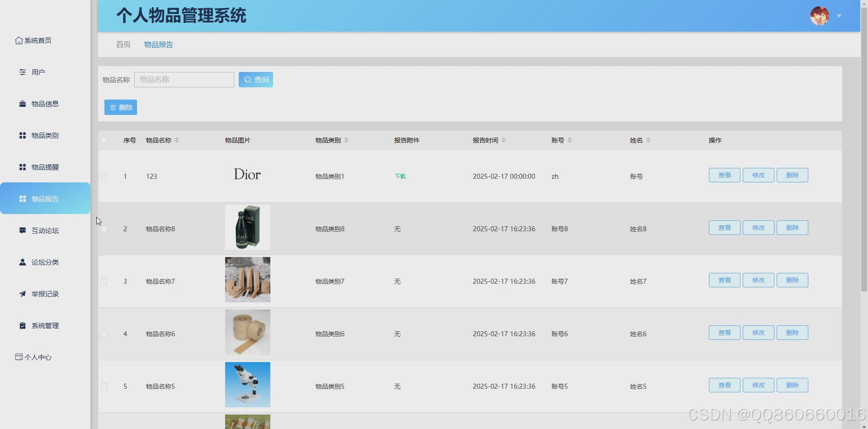
Task: Click the 2025-02-17 00:00:00 date cell
Action: pos(504,176)
